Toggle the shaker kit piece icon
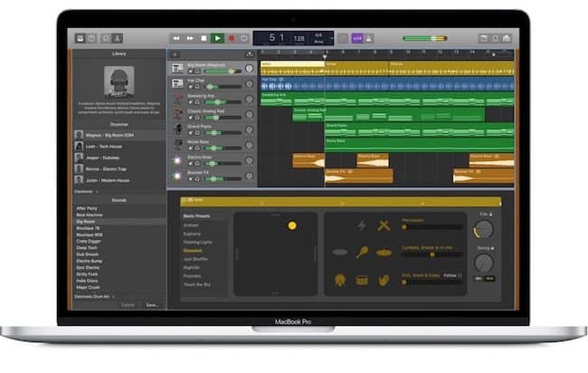 [x=362, y=252]
